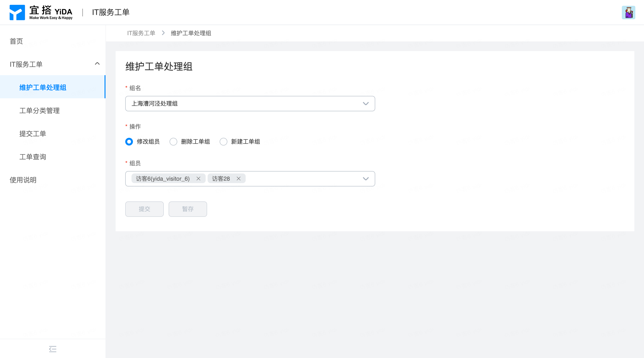Click the YiDA logo icon
The height and width of the screenshot is (358, 644).
point(17,12)
